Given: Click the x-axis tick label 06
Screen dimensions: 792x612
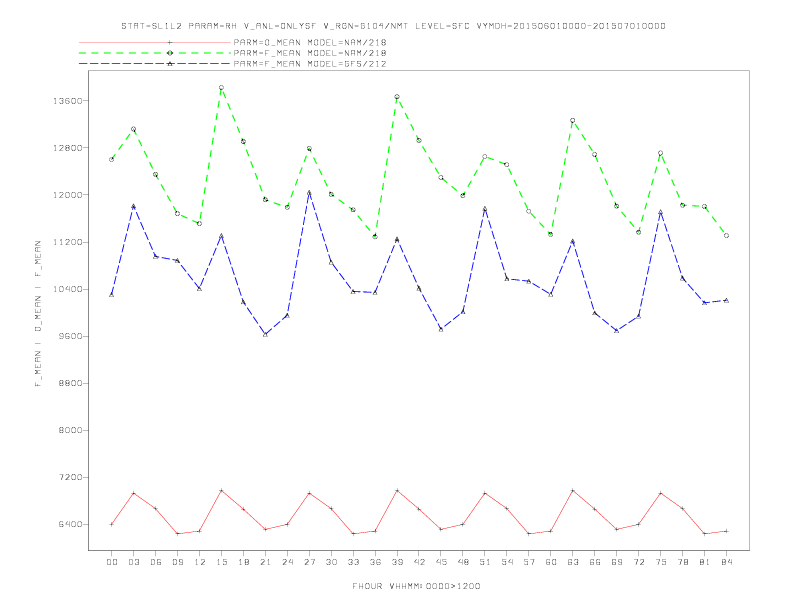Looking at the screenshot, I should point(156,562).
